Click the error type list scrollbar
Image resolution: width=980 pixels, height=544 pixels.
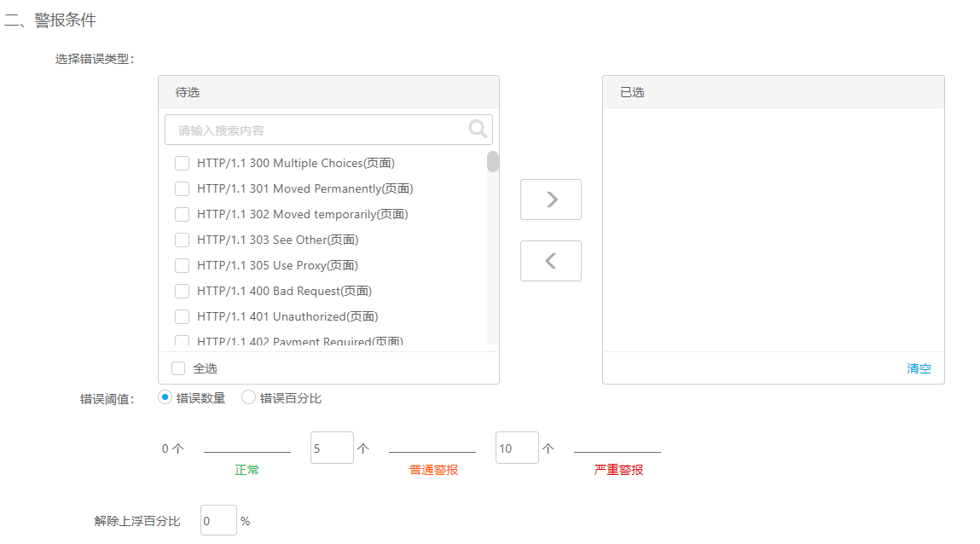pos(493,162)
